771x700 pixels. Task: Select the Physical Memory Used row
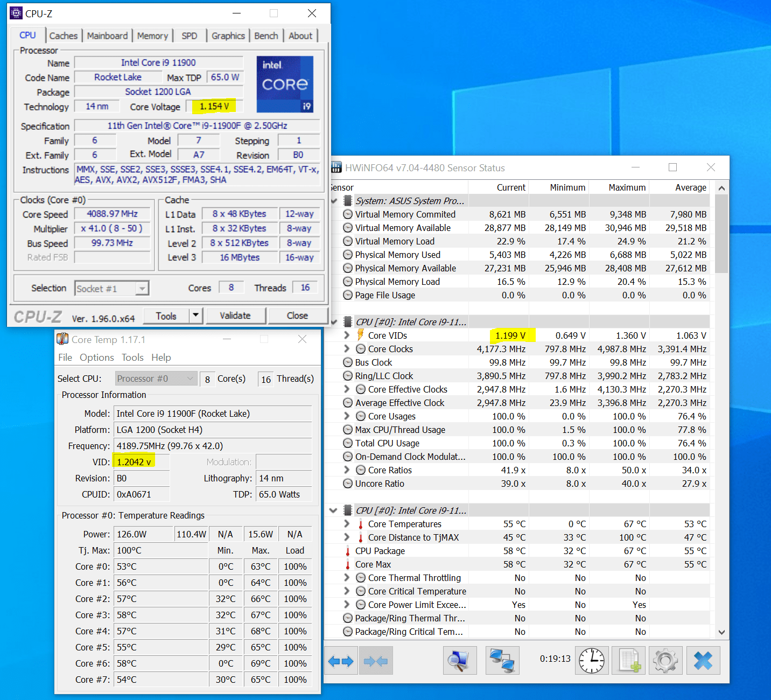tap(520, 255)
